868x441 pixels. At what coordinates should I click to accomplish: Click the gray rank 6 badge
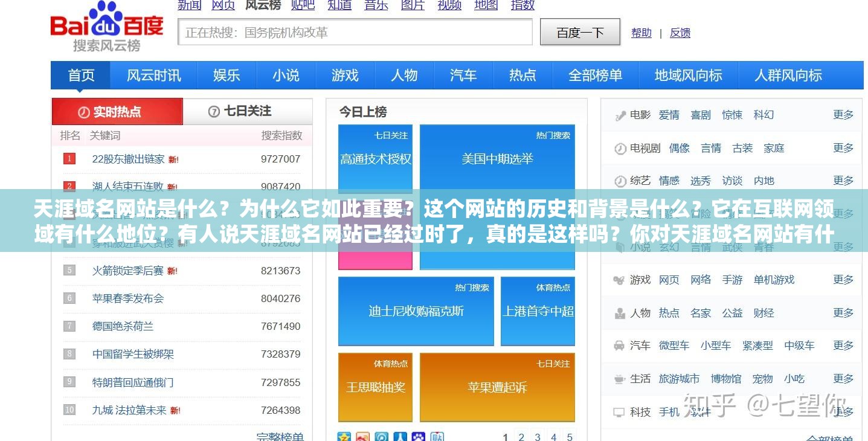[69, 298]
